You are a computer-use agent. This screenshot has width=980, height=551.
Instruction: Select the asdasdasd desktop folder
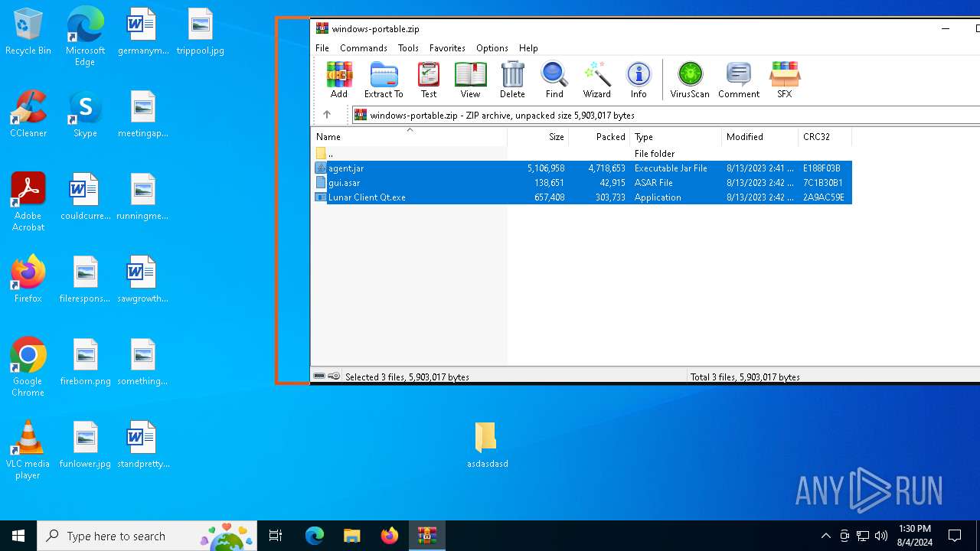487,445
